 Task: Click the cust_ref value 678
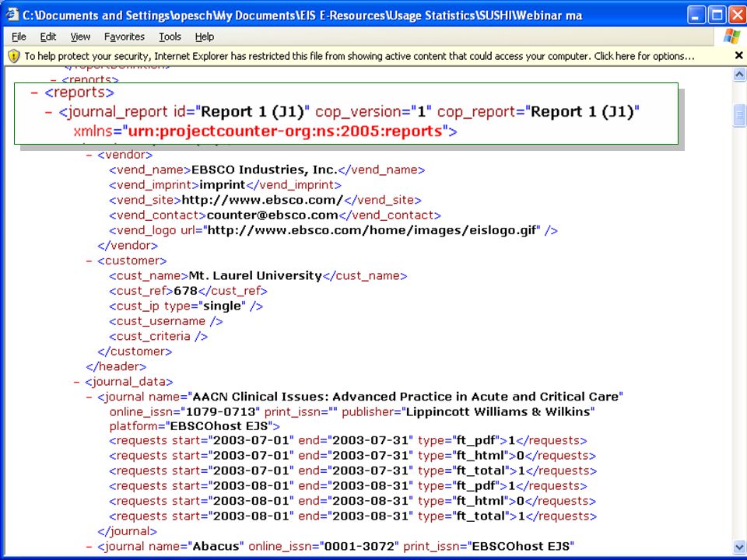point(186,291)
